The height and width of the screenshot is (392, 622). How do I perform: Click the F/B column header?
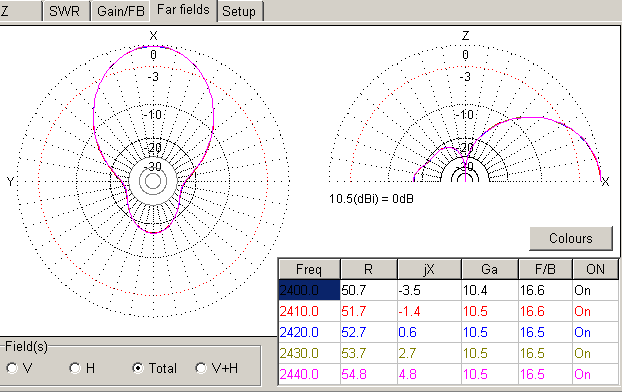point(545,269)
